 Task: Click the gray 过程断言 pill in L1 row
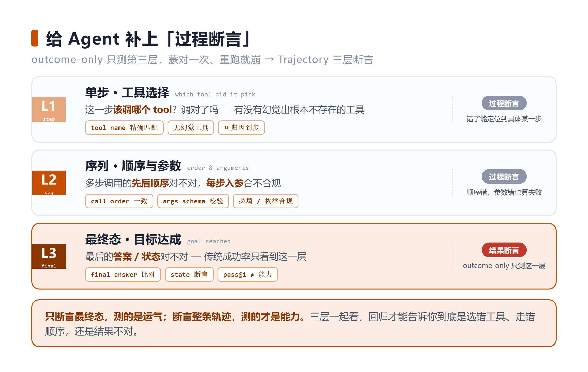coord(504,103)
